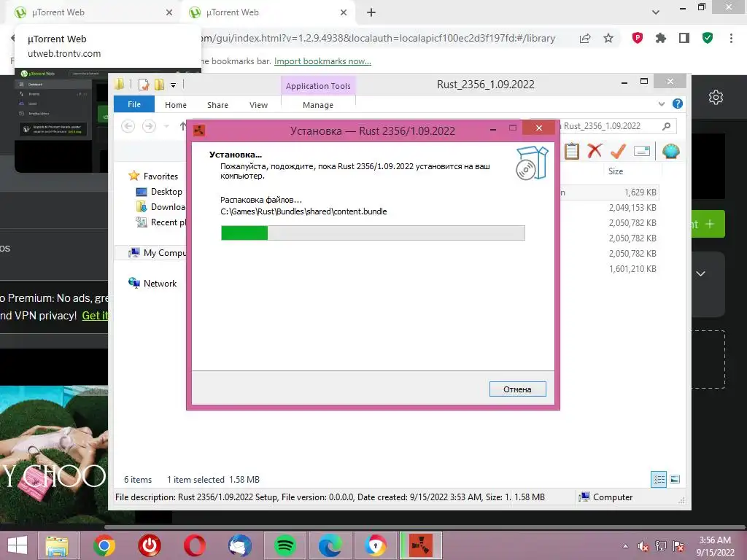Image resolution: width=747 pixels, height=560 pixels.
Task: Click the installer progress bar
Action: [x=373, y=233]
